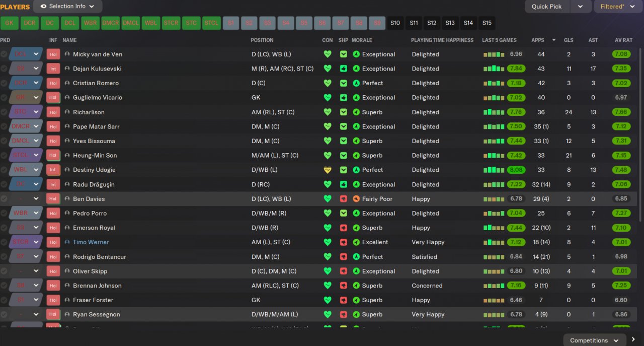
Task: Open Timo Werner's player profile link
Action: [x=91, y=242]
